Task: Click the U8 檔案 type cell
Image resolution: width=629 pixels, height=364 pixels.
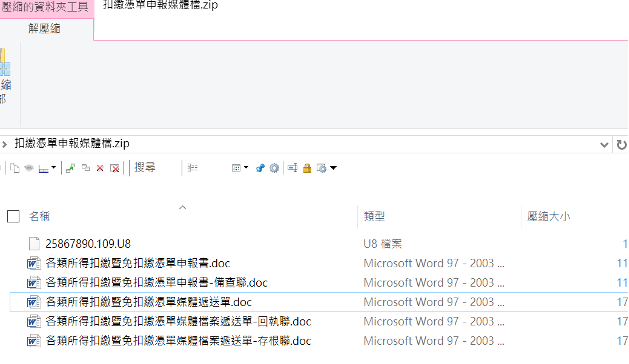Action: coord(382,244)
